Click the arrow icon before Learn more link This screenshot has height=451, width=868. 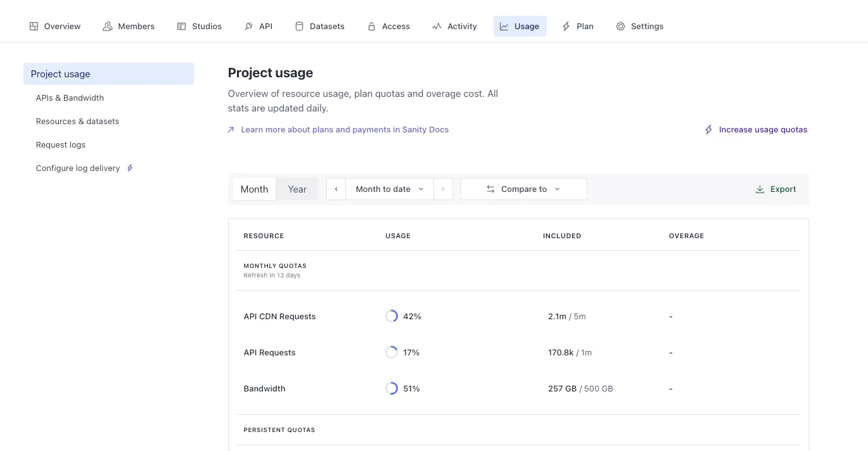pos(231,130)
